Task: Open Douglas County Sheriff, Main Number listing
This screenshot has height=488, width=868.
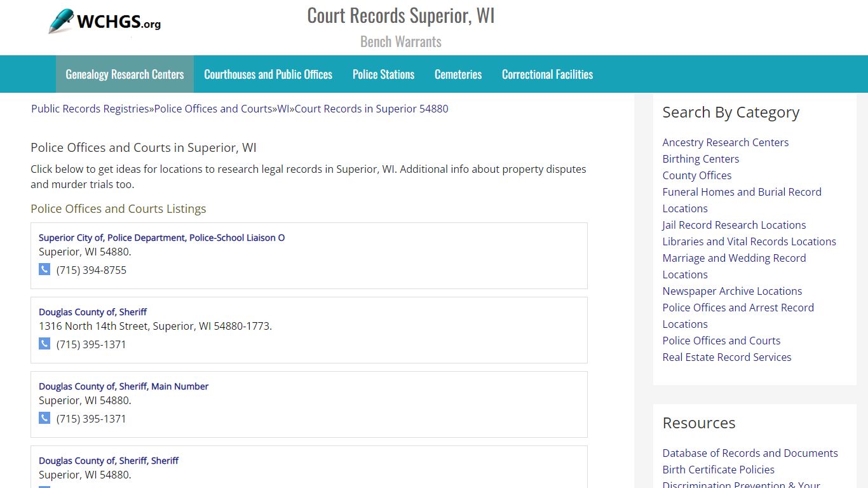Action: pyautogui.click(x=123, y=386)
